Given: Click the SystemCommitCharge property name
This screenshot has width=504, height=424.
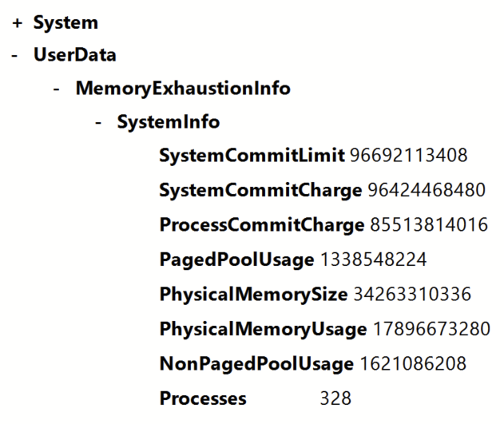Looking at the screenshot, I should tap(260, 190).
